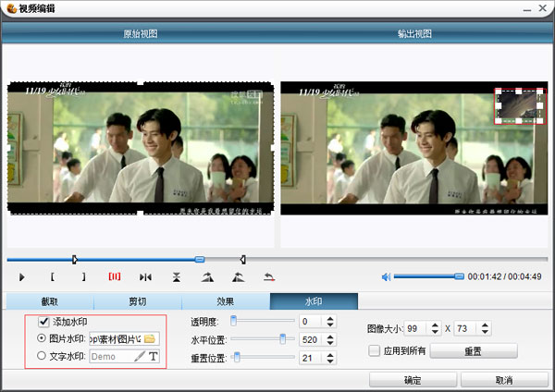Screen dimensions: 555x392
Task: Decrease image width 99 with down arrow
Action: coord(435,332)
